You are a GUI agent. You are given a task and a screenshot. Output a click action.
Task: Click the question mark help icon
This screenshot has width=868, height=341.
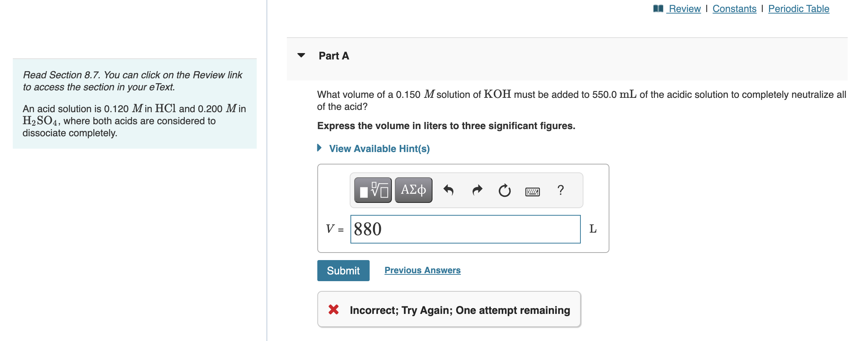tap(560, 190)
